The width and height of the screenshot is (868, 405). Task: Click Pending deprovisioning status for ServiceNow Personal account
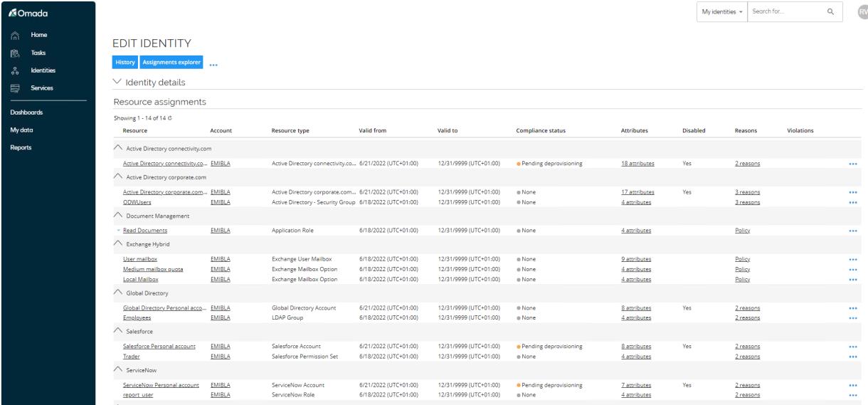551,385
